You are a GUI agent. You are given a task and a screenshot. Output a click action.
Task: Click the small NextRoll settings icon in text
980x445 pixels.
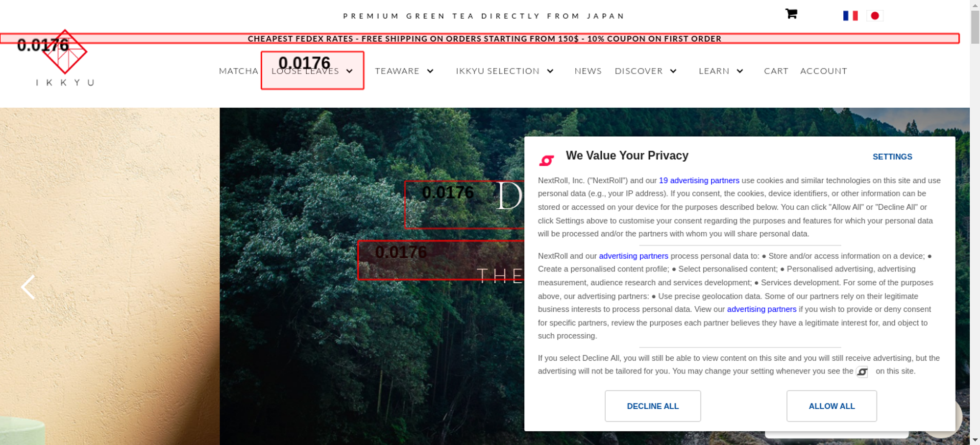point(862,371)
